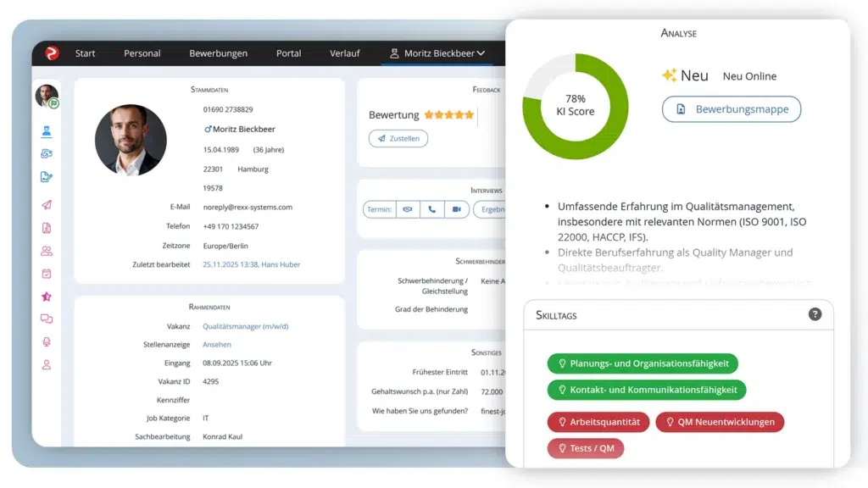Screen dimensions: 868x488
Task: Click the people group icon in sidebar
Action: (x=47, y=250)
